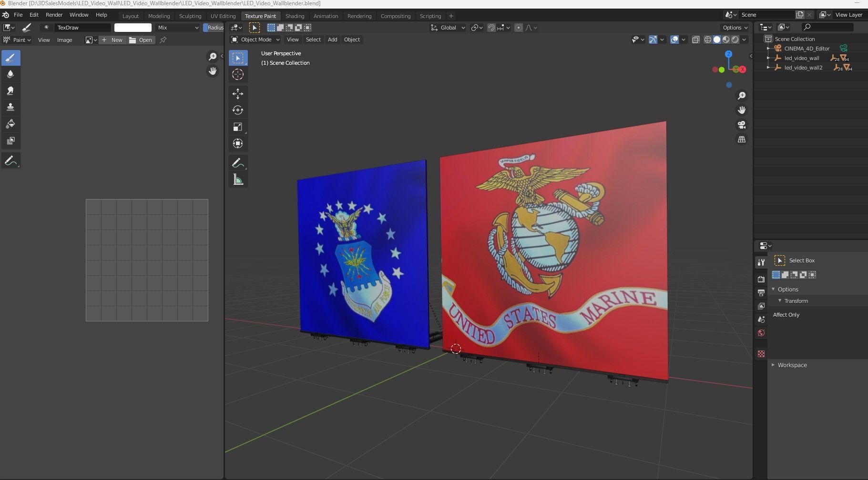Click the blue Z axis gizmo

(x=728, y=54)
